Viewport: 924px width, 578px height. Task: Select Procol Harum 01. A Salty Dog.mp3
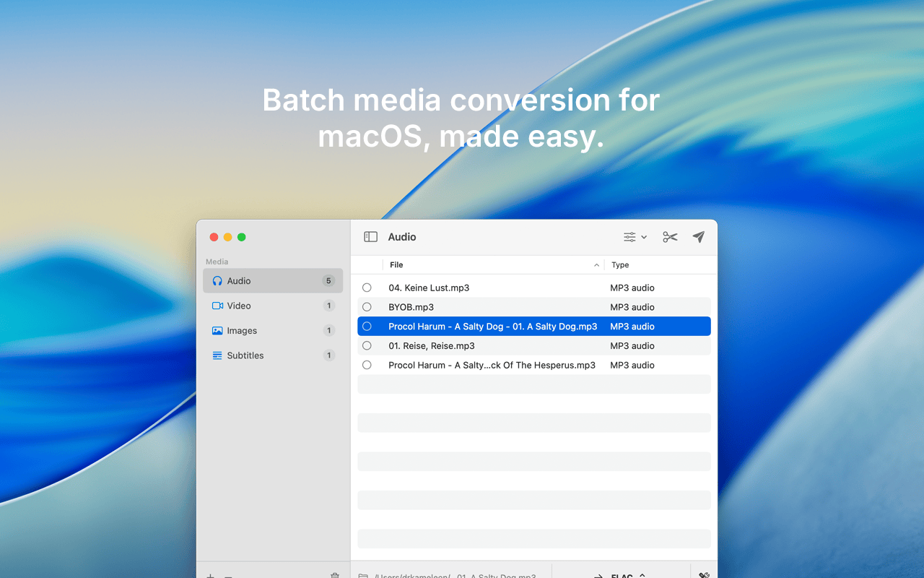(x=493, y=327)
